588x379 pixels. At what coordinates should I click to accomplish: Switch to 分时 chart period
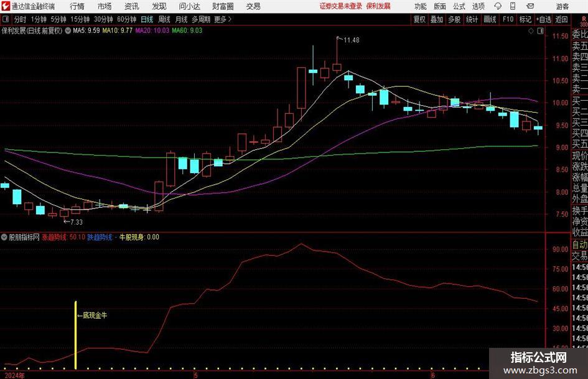click(x=21, y=19)
